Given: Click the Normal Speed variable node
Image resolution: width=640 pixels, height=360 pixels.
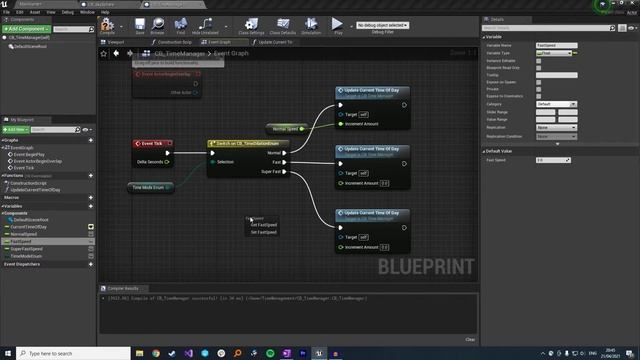Looking at the screenshot, I should click(287, 129).
